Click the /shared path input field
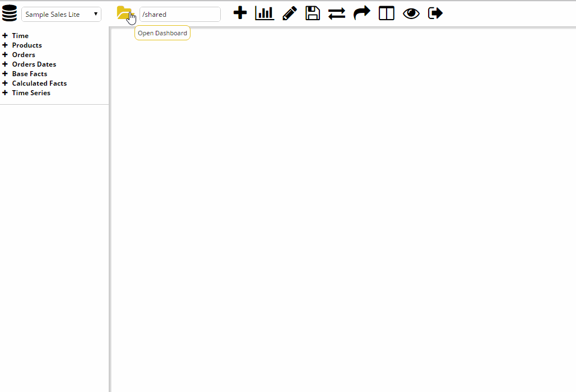The image size is (576, 392). coord(180,15)
